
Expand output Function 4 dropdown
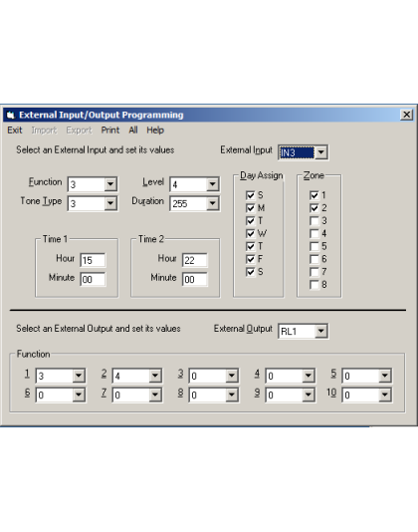(x=309, y=376)
